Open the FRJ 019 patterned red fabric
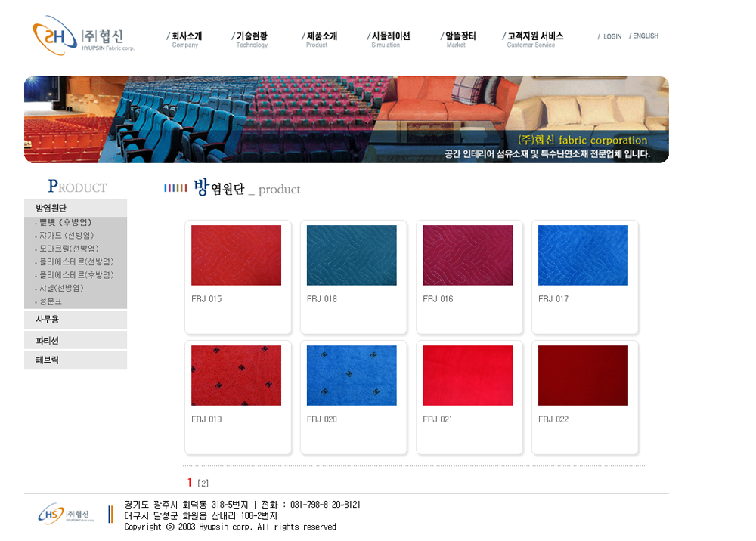This screenshot has height=541, width=756. pyautogui.click(x=236, y=376)
